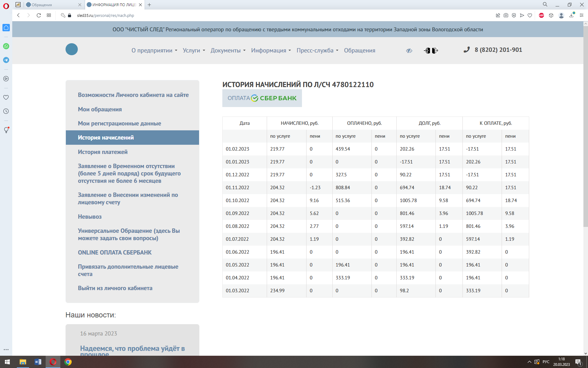The image size is (588, 368).
Task: Click the logout door-exit icon
Action: pos(435,51)
